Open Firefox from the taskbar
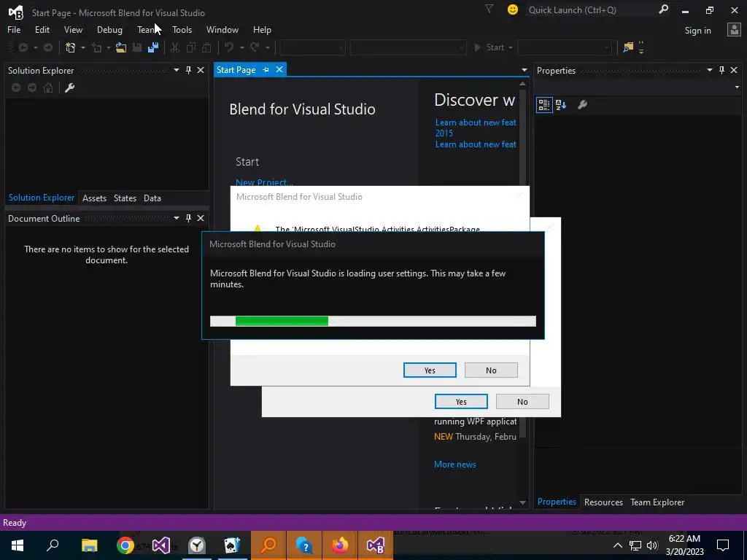This screenshot has height=560, width=747. (x=340, y=545)
